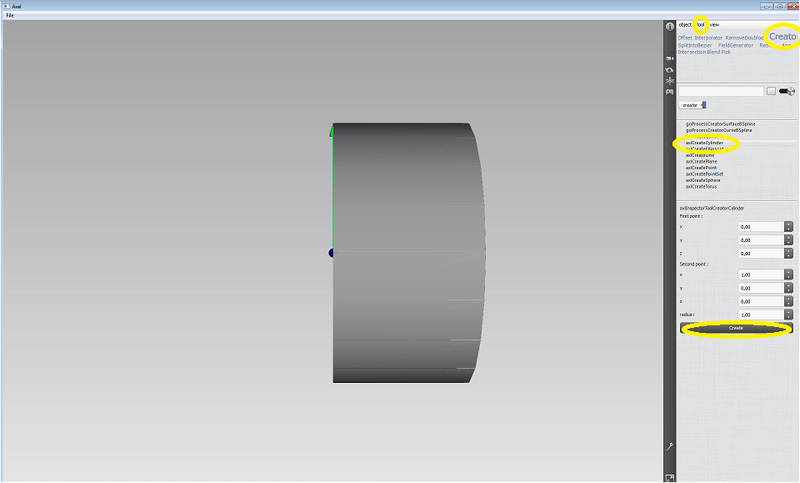
Task: Open the File menu
Action: click(x=10, y=15)
